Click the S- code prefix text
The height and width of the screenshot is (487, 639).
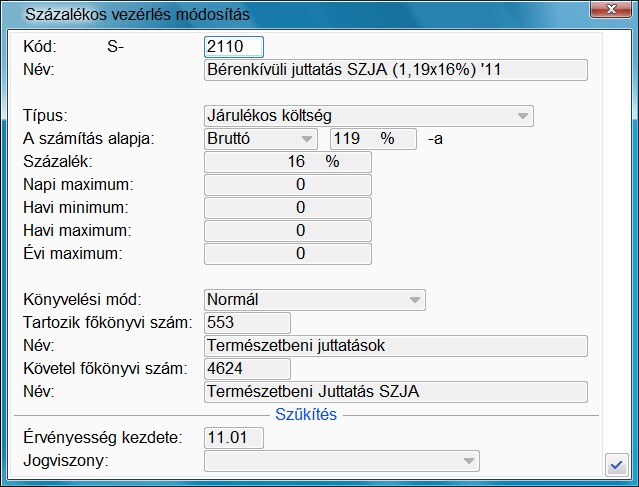pos(116,47)
